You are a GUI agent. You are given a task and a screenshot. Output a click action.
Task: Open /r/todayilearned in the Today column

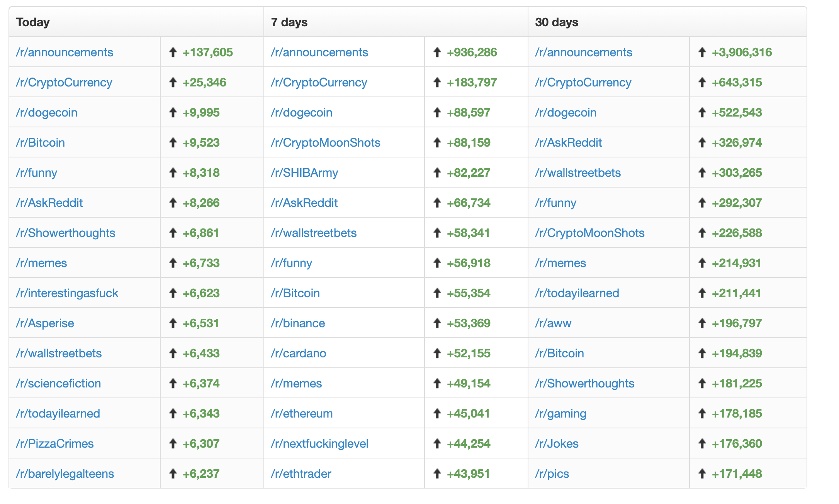coord(58,413)
